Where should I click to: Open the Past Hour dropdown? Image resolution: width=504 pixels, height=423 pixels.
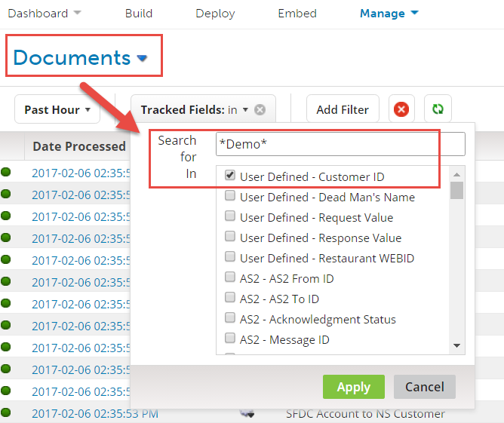pos(57,110)
